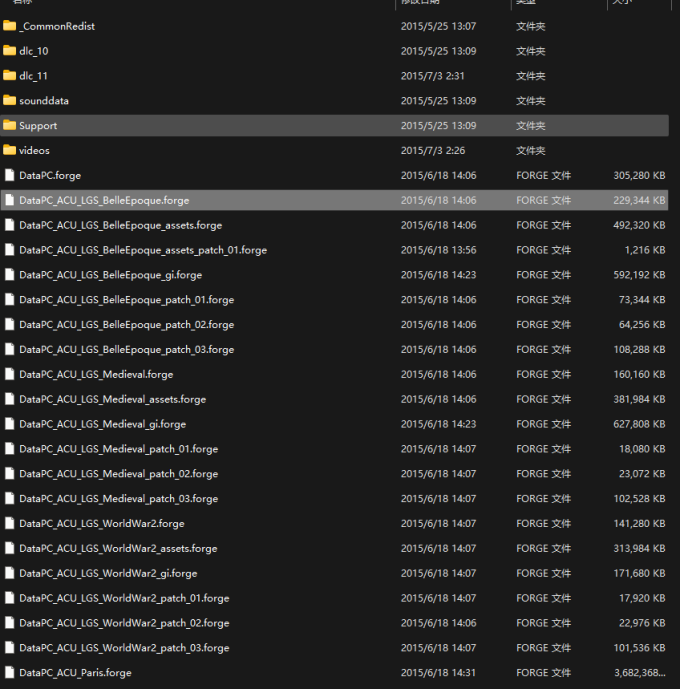Click the BelleEpoque_assets.forge file icon
The width and height of the screenshot is (680, 689).
(9, 225)
